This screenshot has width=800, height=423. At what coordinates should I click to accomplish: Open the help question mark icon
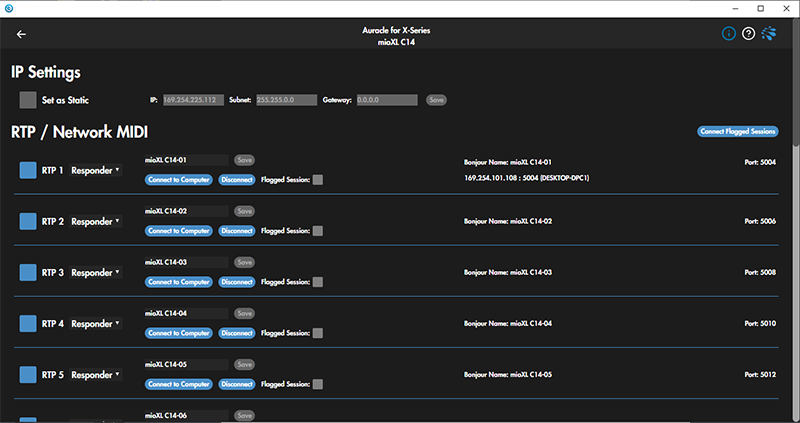tap(748, 34)
